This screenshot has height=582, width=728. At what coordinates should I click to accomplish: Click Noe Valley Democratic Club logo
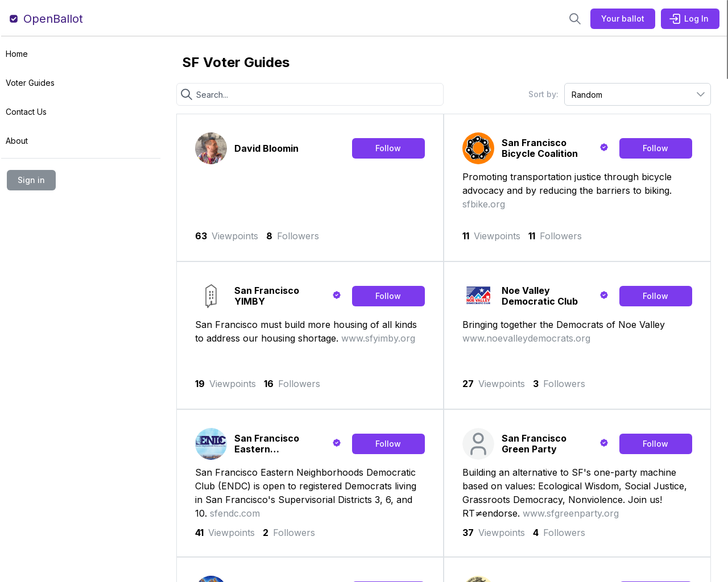coord(478,296)
